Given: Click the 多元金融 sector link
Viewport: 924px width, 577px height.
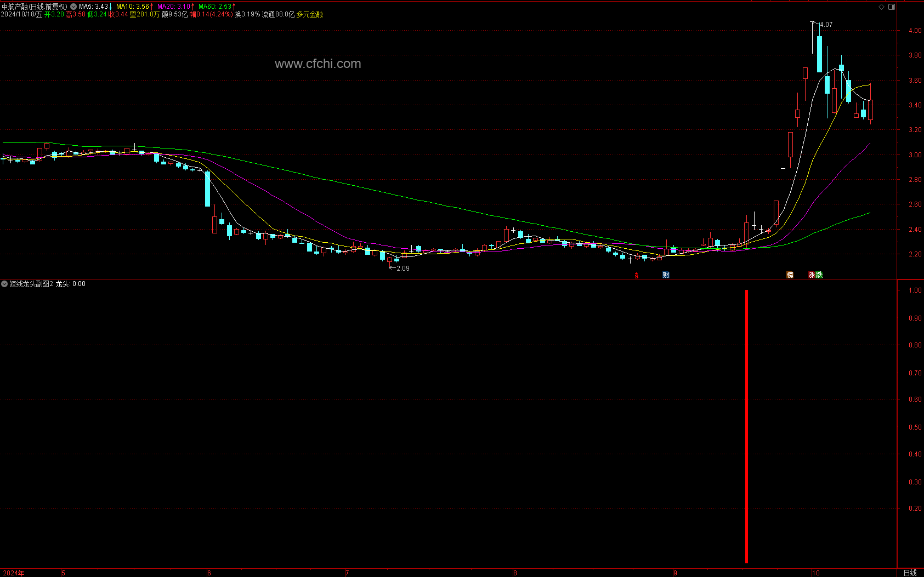Looking at the screenshot, I should [309, 14].
